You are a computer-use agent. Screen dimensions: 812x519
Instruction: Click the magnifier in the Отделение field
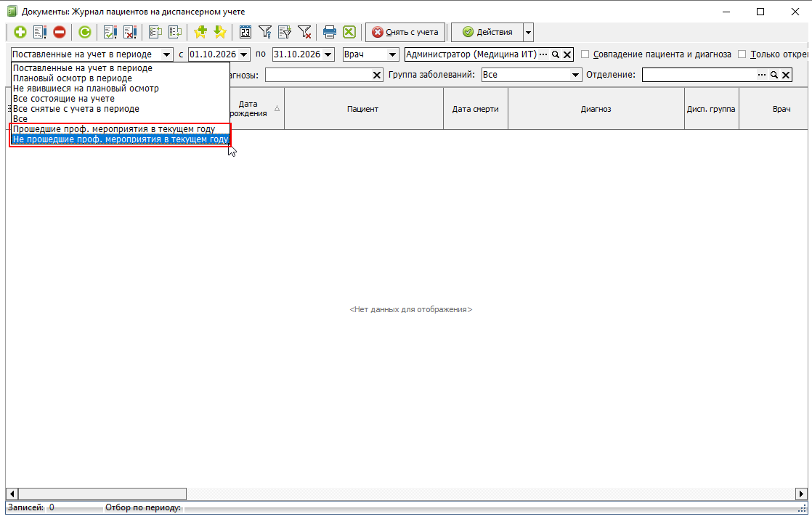pos(774,75)
